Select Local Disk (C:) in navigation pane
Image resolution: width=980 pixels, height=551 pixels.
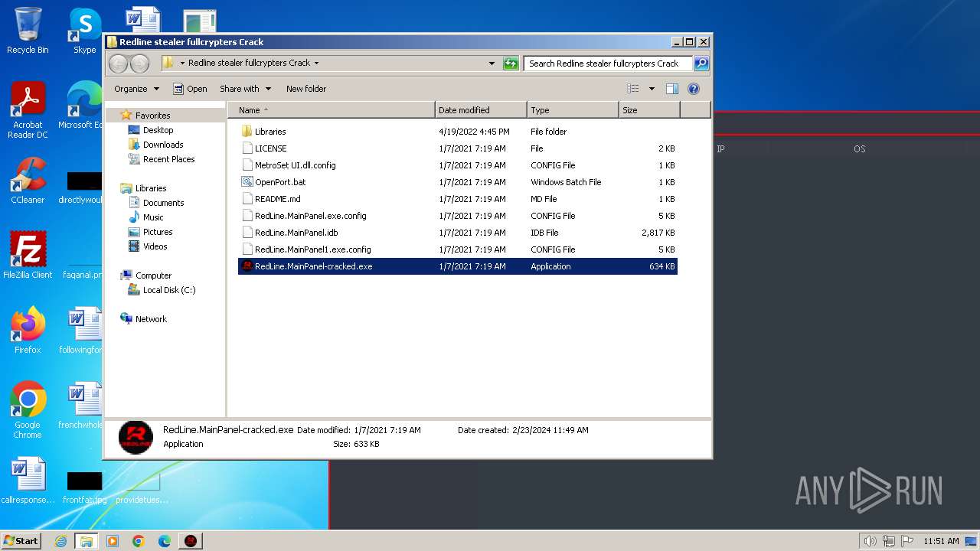point(168,290)
